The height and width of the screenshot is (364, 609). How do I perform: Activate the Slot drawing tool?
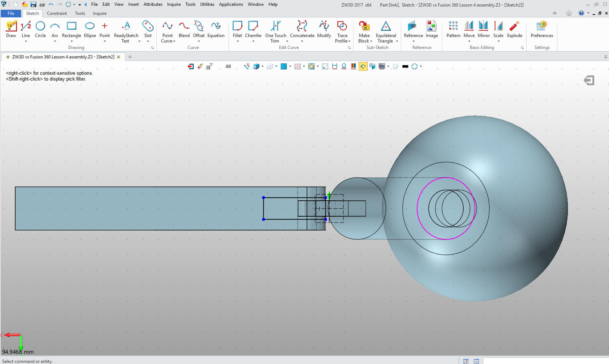148,29
